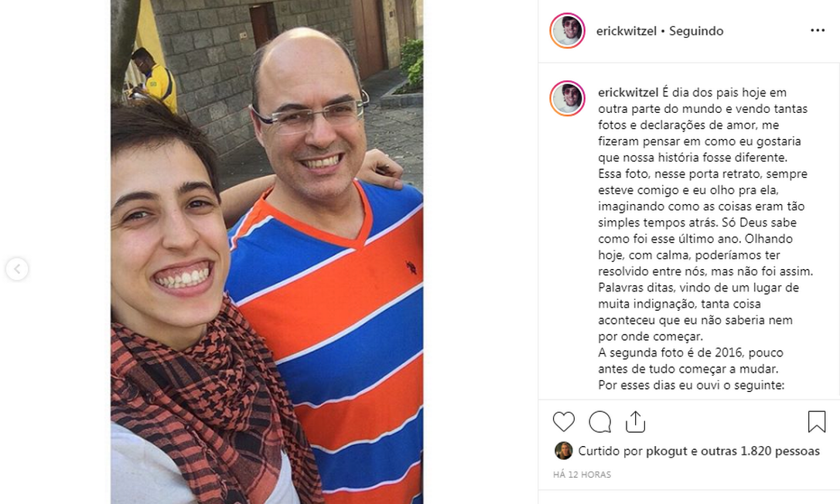Open erickwitzel profile picture in header
Screen dimensions: 840x504
click(567, 30)
